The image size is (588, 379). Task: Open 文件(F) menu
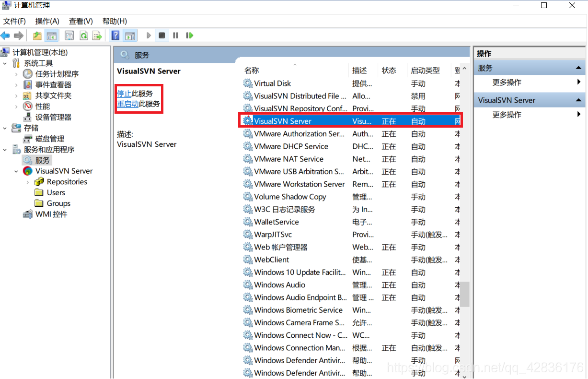(15, 21)
